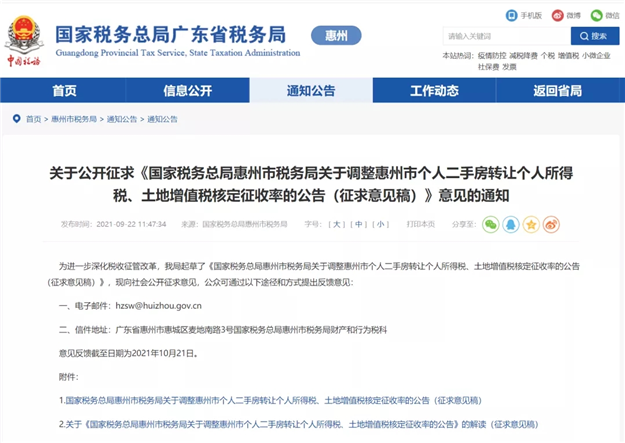Click the 国家税务总局广东省税务局 site title
This screenshot has width=625, height=443.
pyautogui.click(x=171, y=34)
